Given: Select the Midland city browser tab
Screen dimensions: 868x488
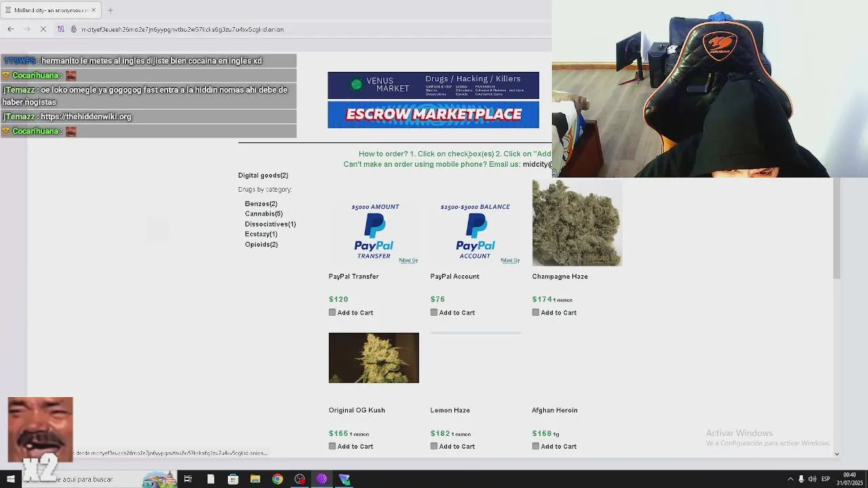Looking at the screenshot, I should (51, 10).
